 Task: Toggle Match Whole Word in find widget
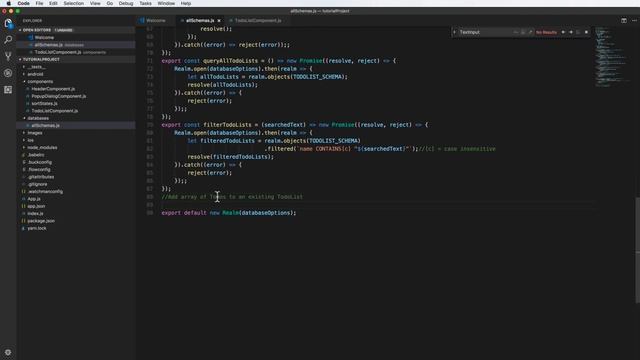coord(523,32)
